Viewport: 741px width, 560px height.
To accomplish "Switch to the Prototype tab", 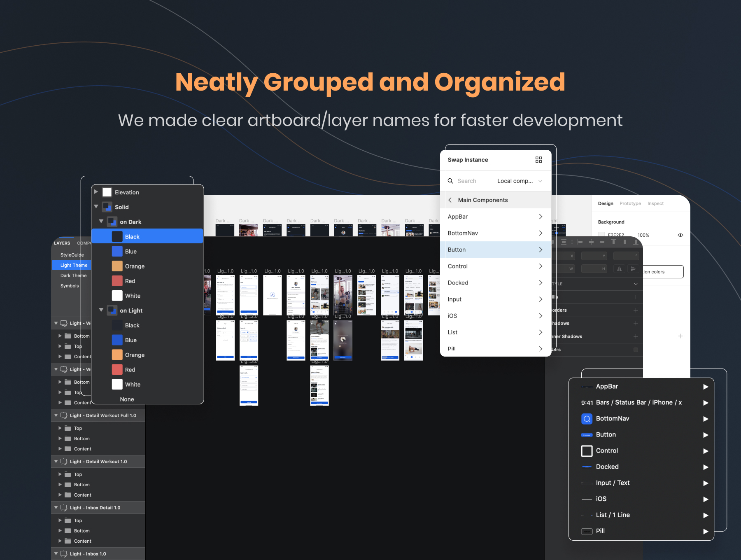I will [630, 203].
